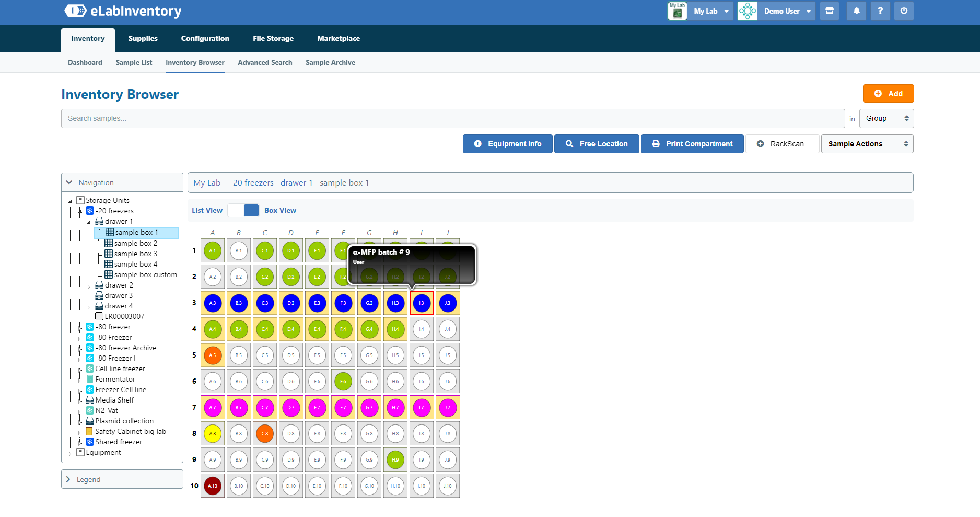Open the Configuration tab

click(x=205, y=39)
